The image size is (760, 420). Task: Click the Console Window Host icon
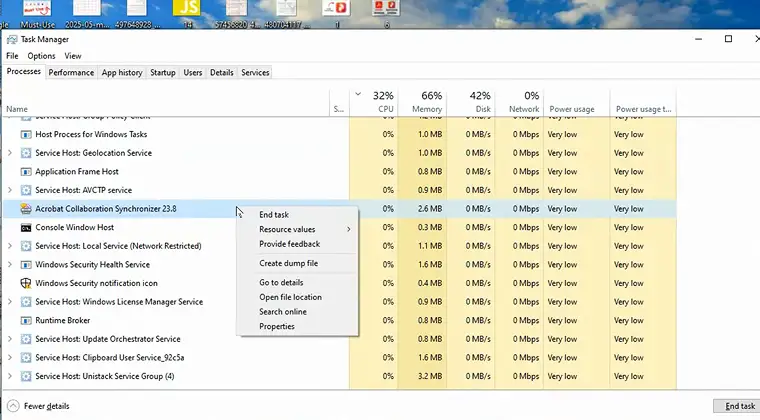click(26, 228)
